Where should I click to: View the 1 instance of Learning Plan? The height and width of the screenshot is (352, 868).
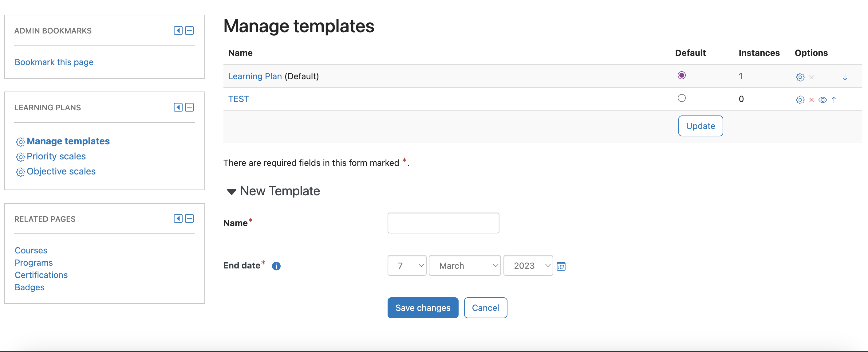coord(740,76)
